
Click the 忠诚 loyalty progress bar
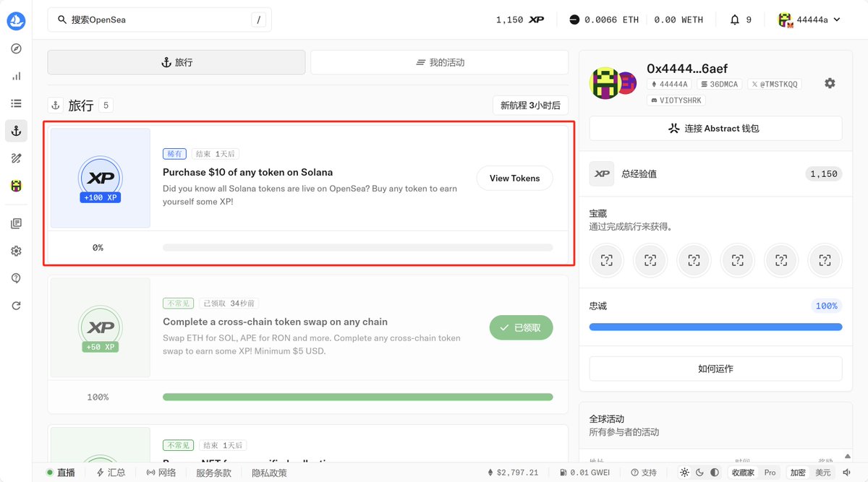715,327
